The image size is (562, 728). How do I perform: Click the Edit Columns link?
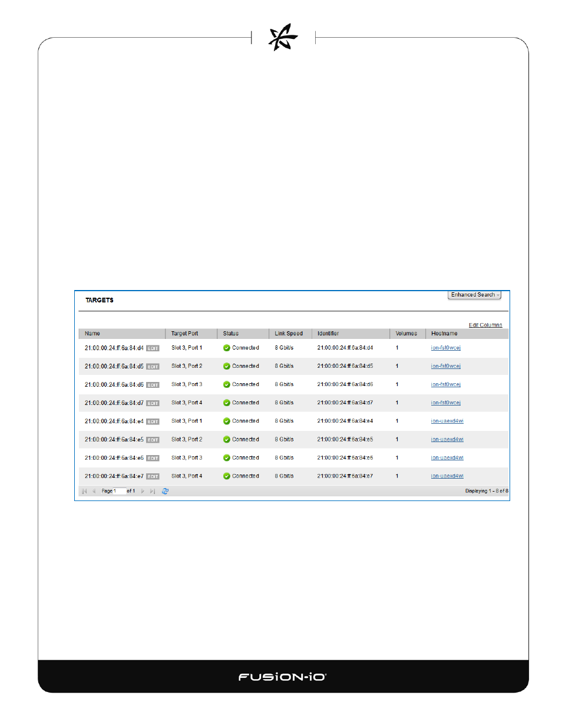485,325
